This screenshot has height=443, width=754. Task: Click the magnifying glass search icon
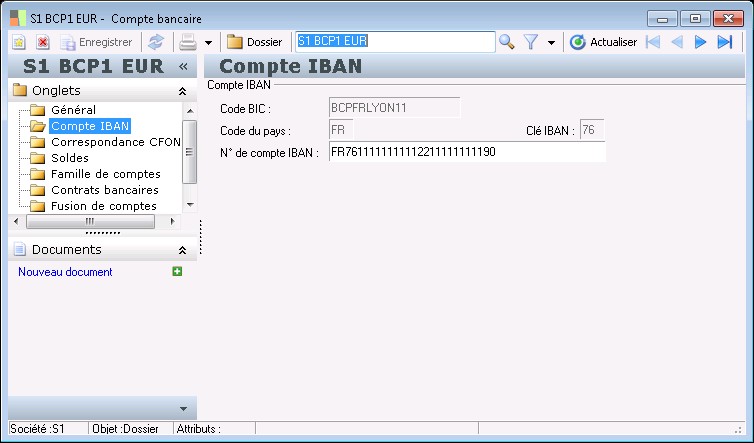pos(506,42)
